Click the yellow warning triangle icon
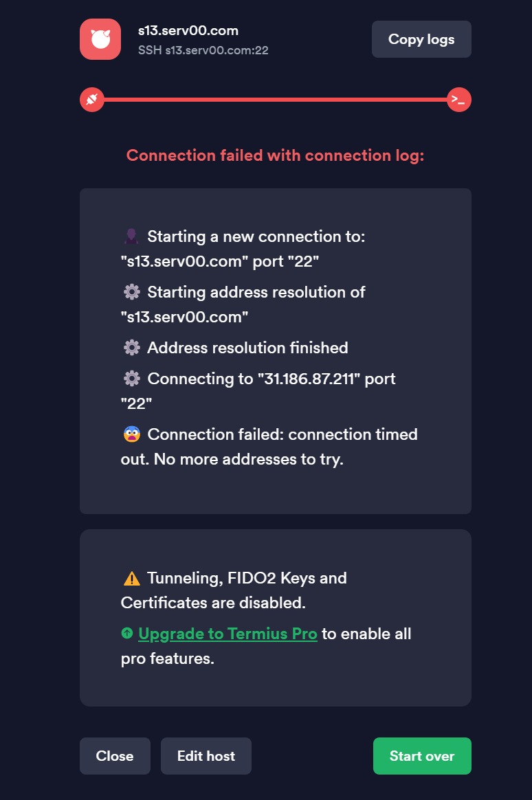Viewport: 532px width, 800px height. (131, 578)
